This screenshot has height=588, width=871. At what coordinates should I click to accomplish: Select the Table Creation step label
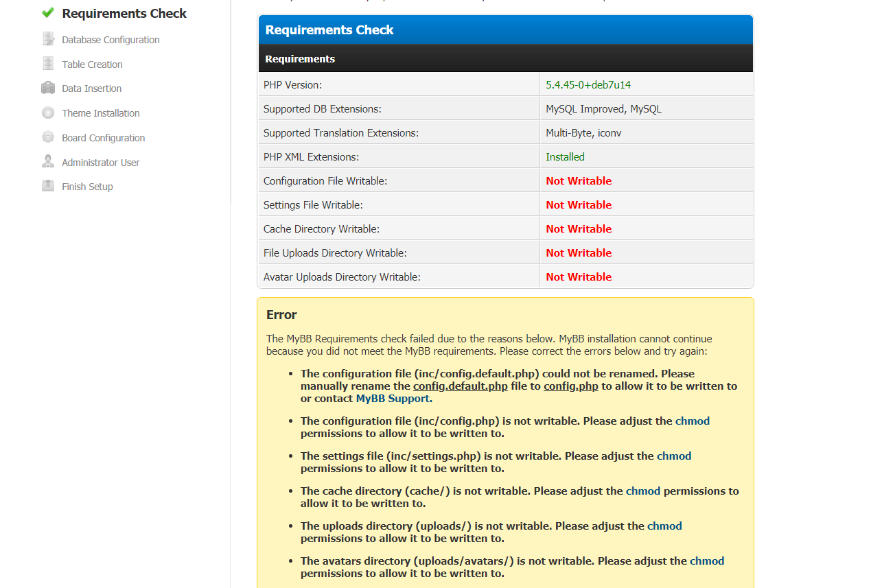pyautogui.click(x=92, y=64)
